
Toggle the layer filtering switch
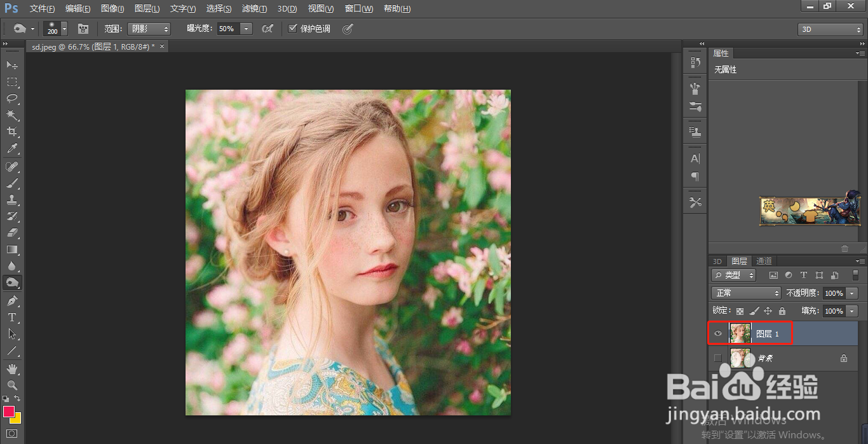pyautogui.click(x=855, y=275)
